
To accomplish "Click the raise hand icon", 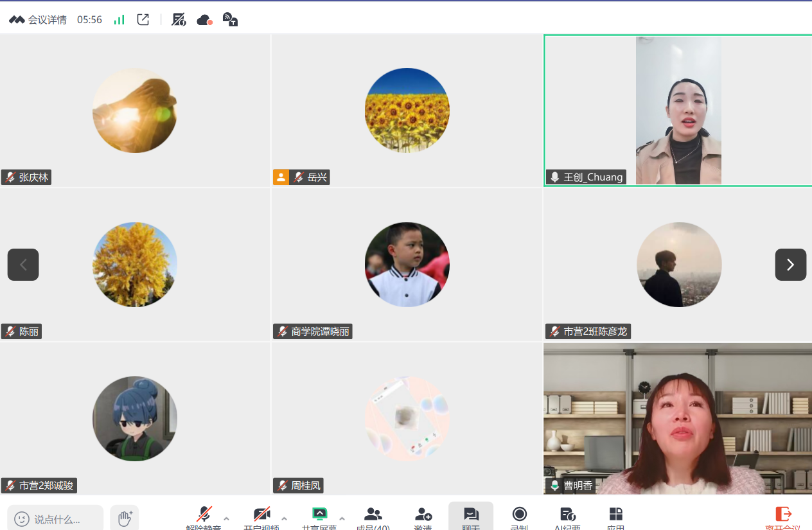I will click(x=125, y=518).
